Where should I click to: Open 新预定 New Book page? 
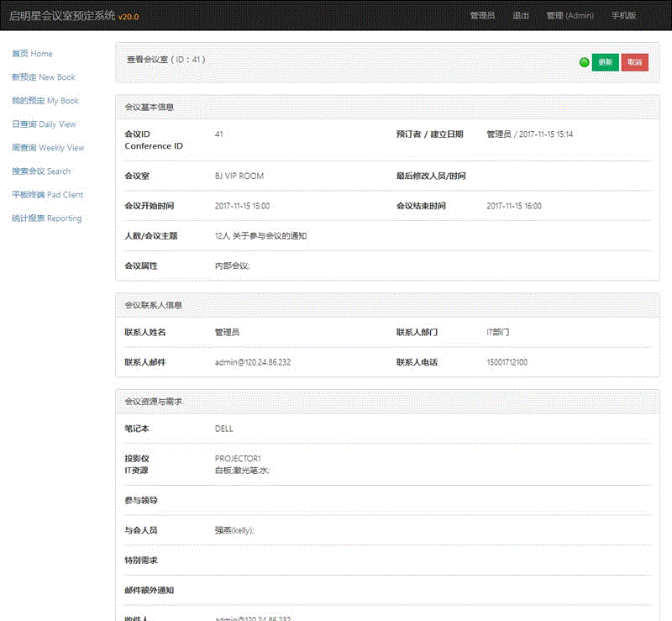pyautogui.click(x=44, y=77)
